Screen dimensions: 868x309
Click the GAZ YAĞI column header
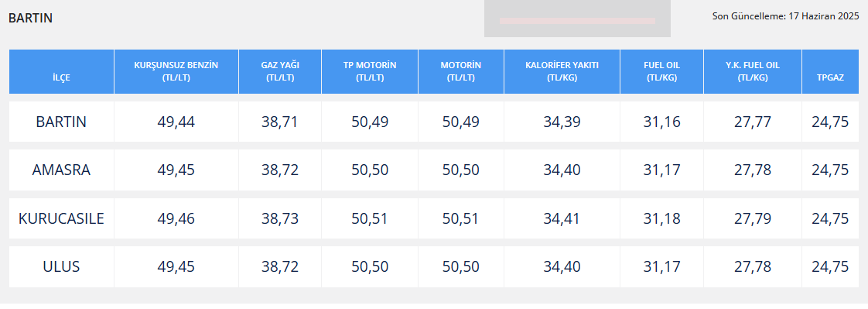point(279,71)
